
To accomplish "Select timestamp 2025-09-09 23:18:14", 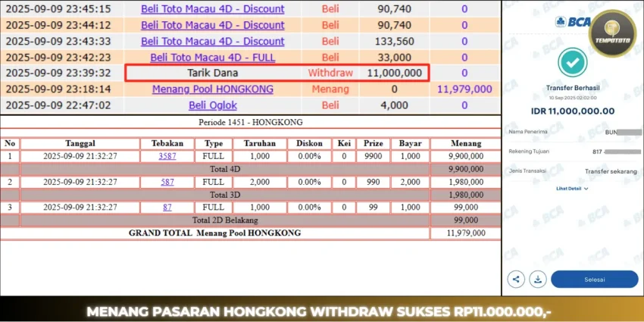I will [x=58, y=89].
